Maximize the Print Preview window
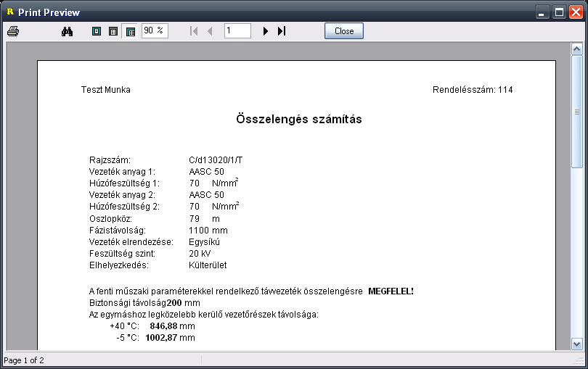The width and height of the screenshot is (588, 369). click(x=559, y=12)
